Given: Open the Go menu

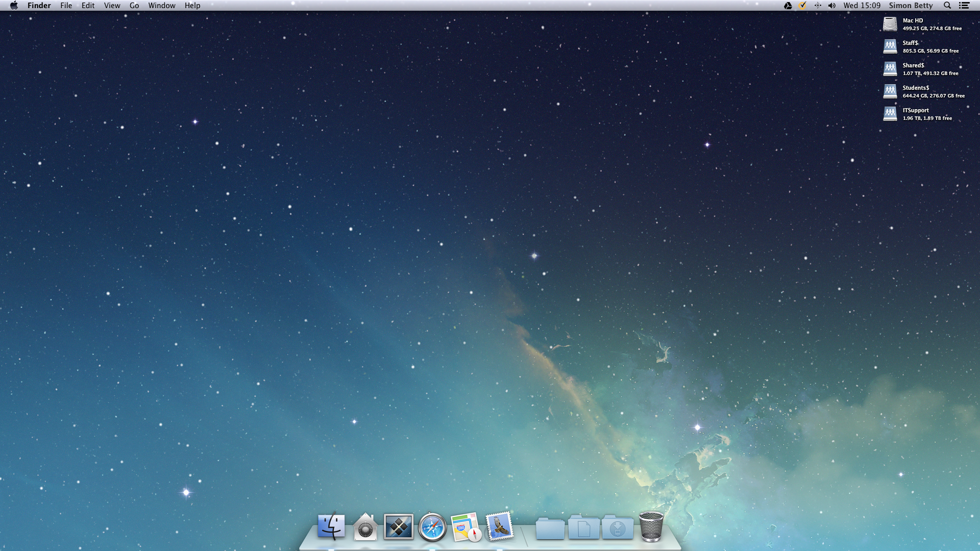Looking at the screenshot, I should [x=134, y=6].
